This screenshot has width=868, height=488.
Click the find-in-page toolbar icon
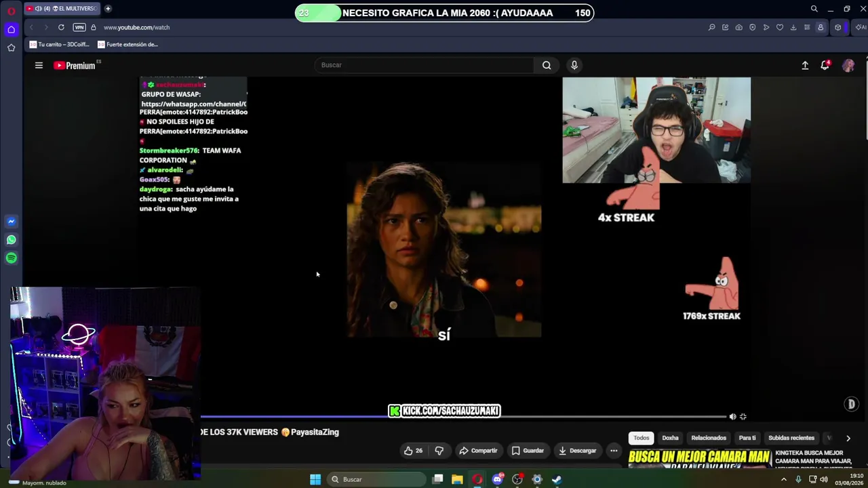pos(711,27)
